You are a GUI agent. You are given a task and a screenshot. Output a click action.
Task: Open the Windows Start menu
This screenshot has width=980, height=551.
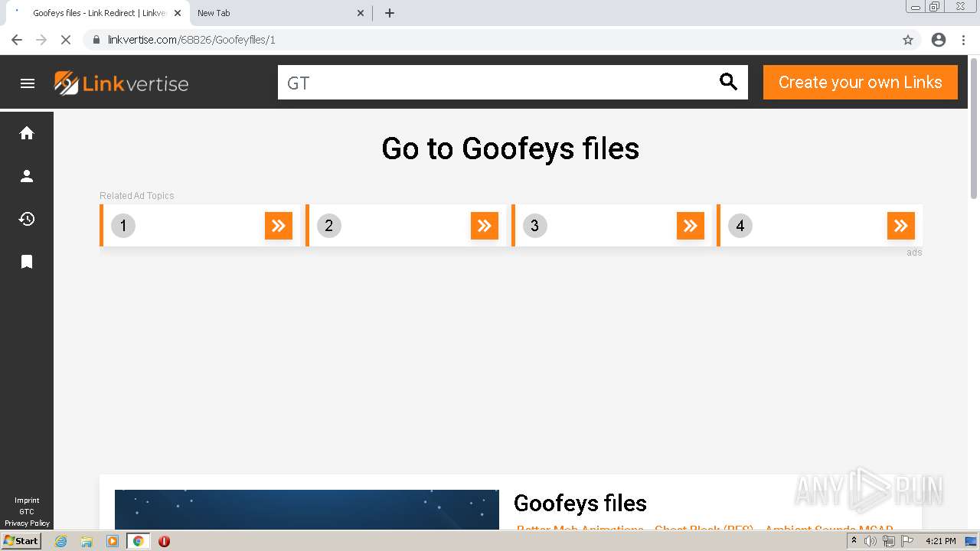pyautogui.click(x=21, y=541)
